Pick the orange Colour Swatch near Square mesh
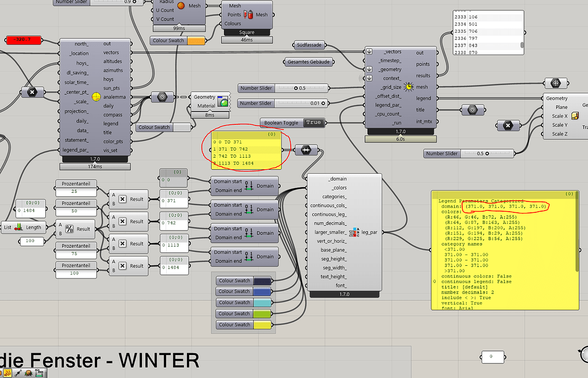 (x=194, y=41)
